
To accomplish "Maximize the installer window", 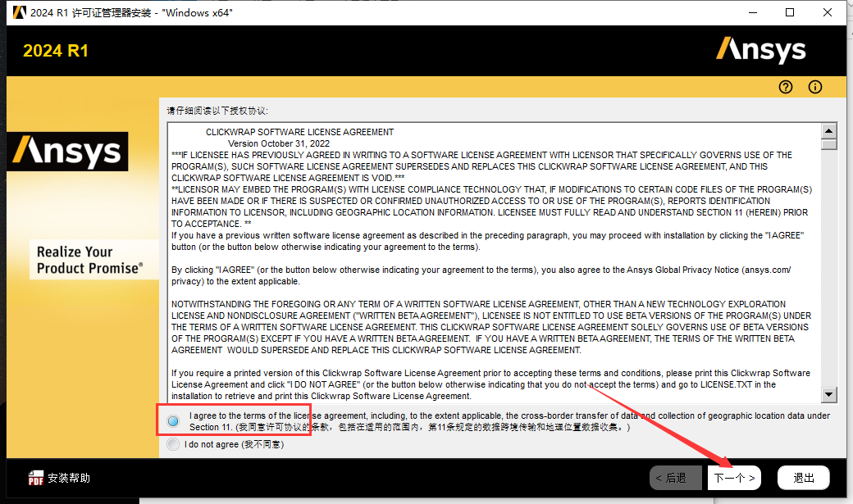I will tap(790, 12).
